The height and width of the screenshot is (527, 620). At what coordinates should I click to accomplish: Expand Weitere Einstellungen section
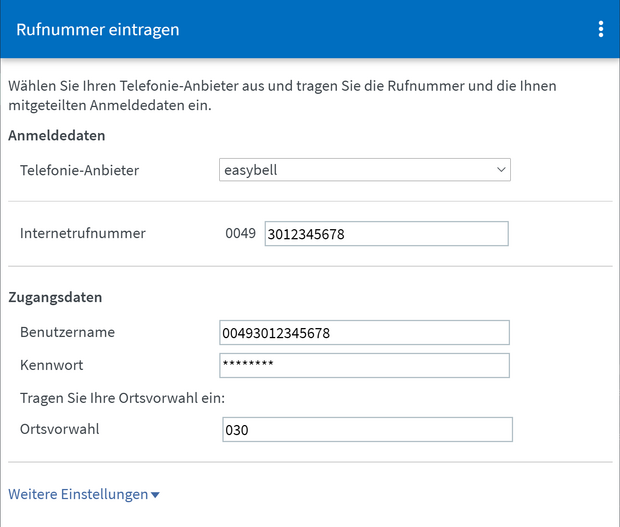(78, 494)
